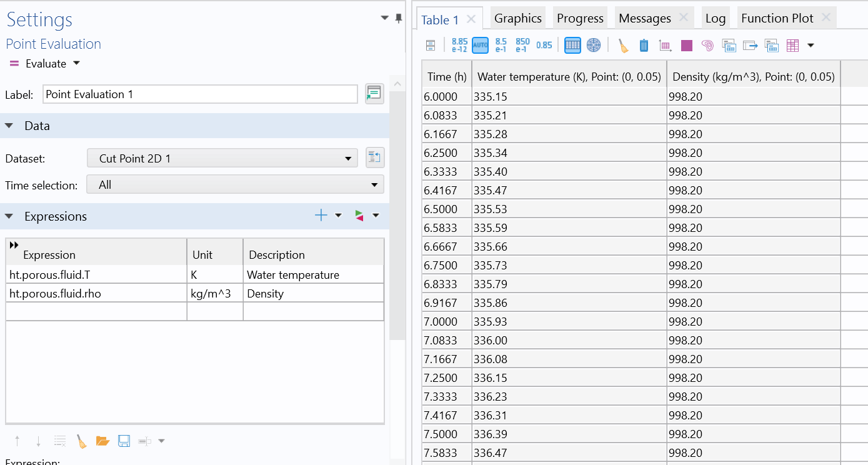The image size is (868, 465).
Task: Open the Dataset dropdown Cut Point 2D 1
Action: pyautogui.click(x=222, y=159)
